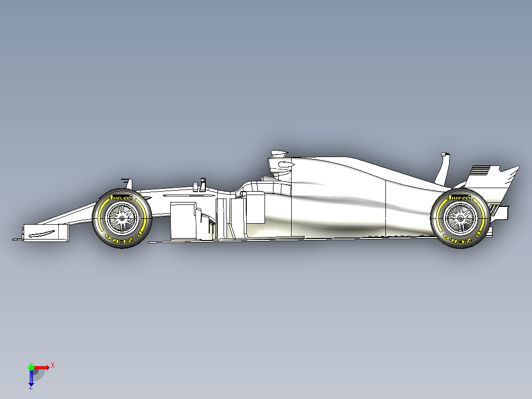This screenshot has height=399, width=532.
Task: Click the PIRELLI logo on the front tire
Action: (121, 196)
